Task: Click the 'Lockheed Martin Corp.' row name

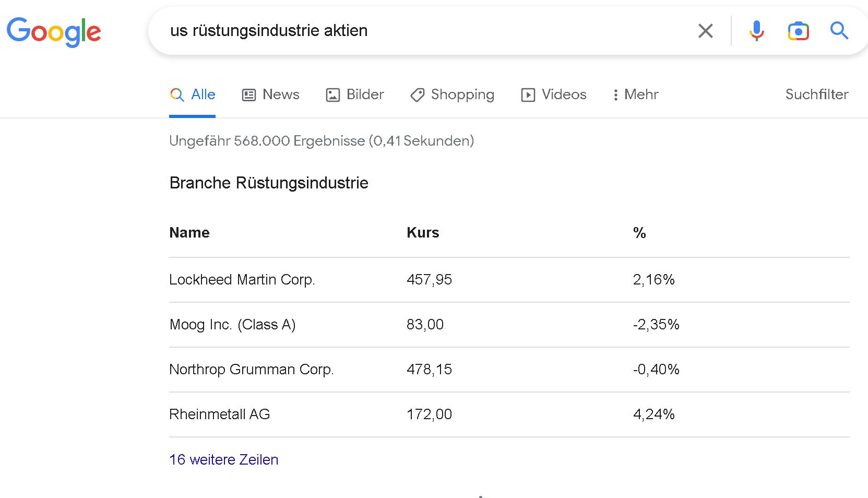Action: tap(242, 280)
